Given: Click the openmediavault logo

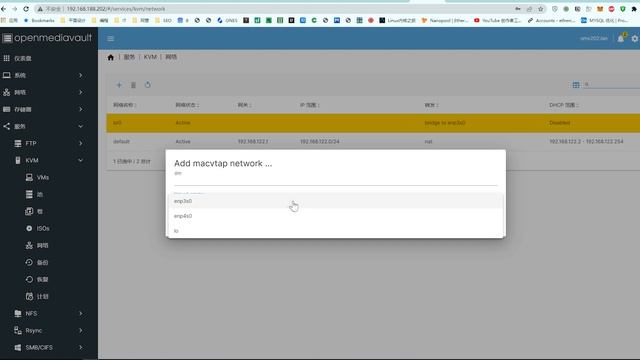Looking at the screenshot, I should [x=47, y=38].
